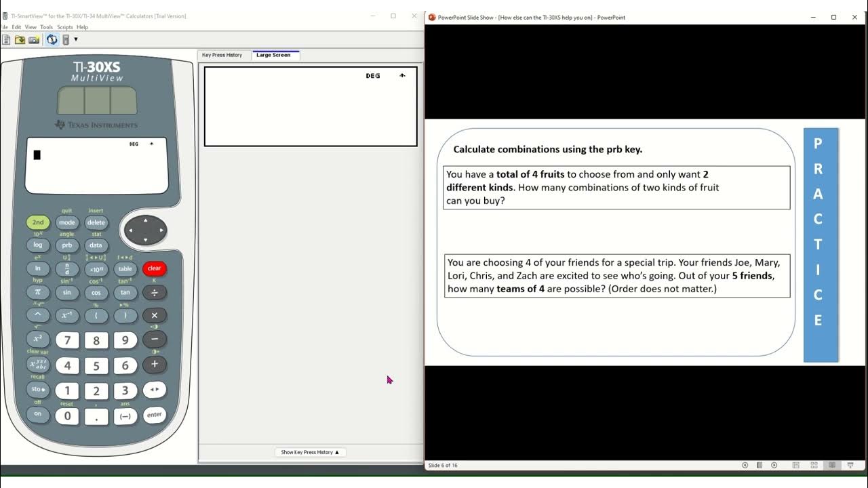
Task: Click the right arrow on navigation pad
Action: pos(161,230)
